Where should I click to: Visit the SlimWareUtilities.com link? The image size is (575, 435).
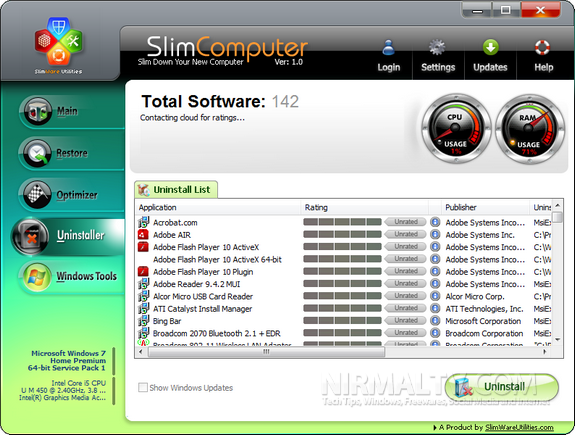[519, 427]
